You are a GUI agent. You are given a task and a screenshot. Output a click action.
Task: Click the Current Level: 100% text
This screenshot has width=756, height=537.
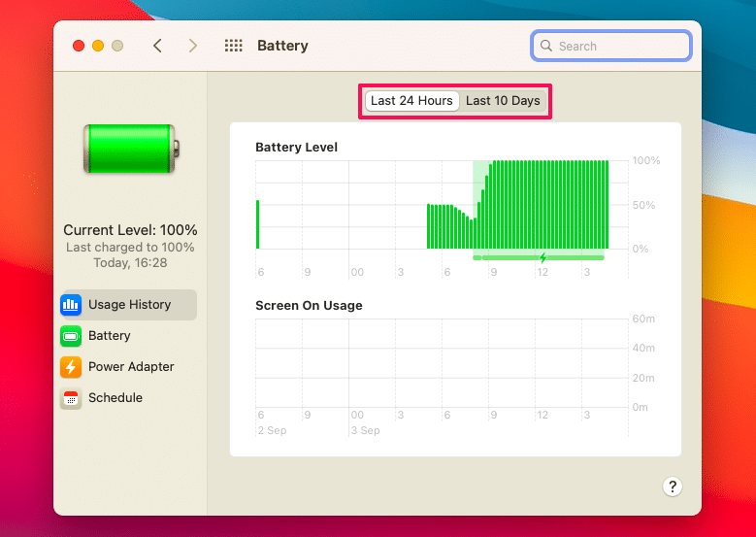coord(130,230)
